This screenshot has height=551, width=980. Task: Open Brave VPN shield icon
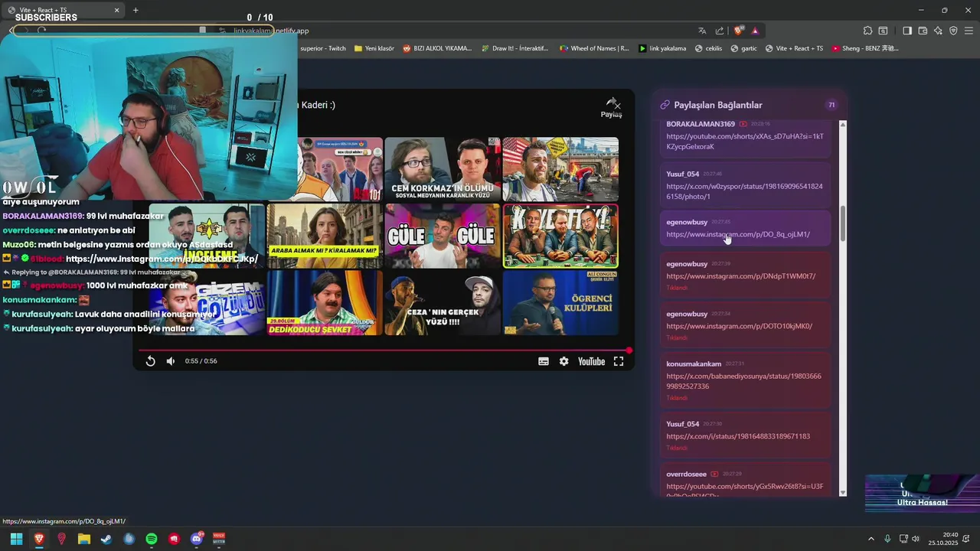[x=953, y=31]
